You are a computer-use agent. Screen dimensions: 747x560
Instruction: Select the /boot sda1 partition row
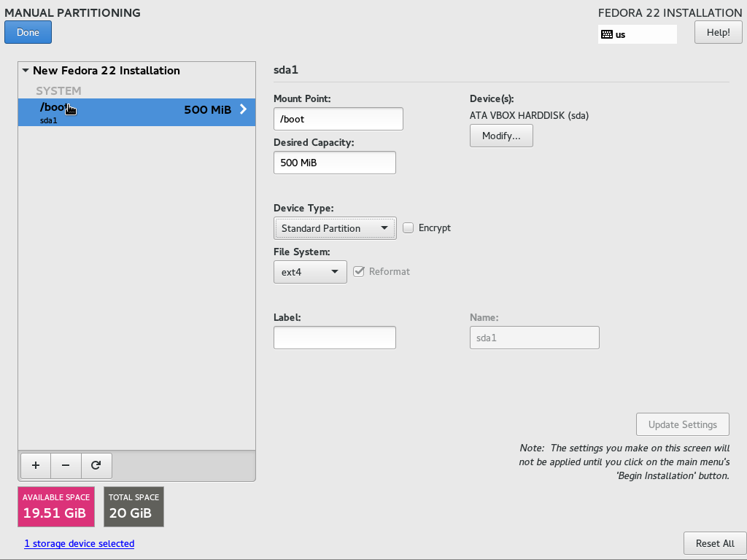(x=136, y=112)
